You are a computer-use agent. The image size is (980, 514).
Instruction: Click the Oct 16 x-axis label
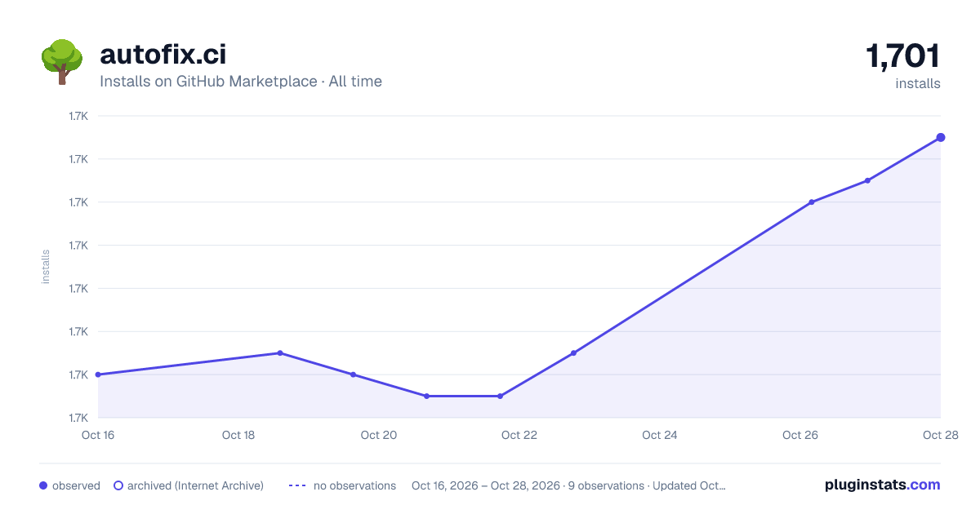point(98,435)
